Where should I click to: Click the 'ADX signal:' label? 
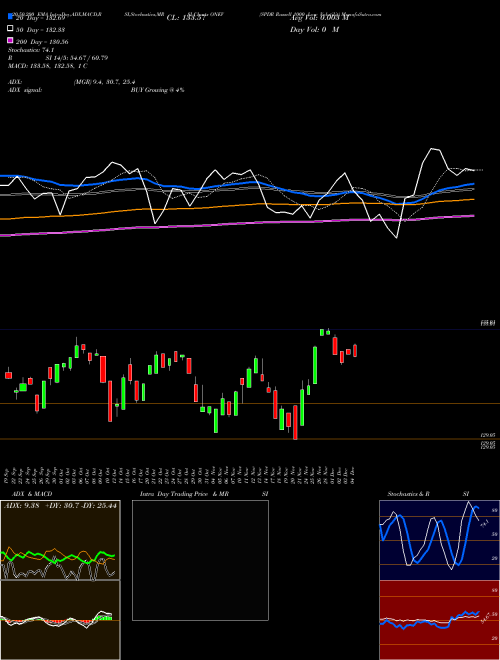pos(25,90)
